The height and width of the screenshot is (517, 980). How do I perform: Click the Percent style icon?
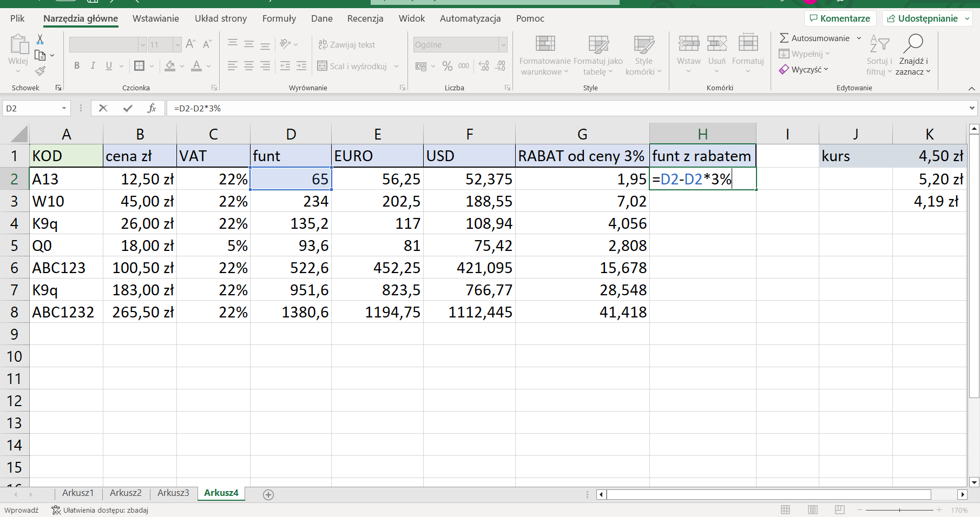click(448, 66)
